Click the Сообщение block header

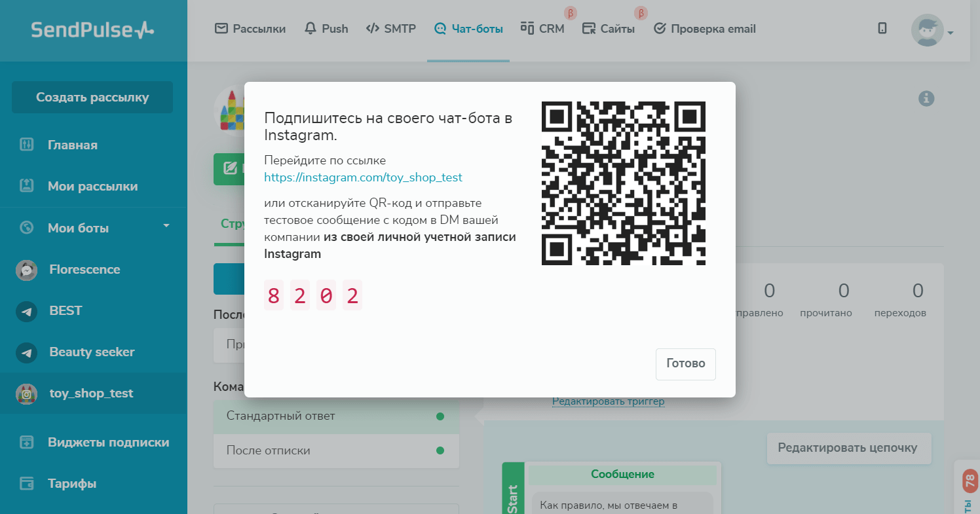click(x=622, y=474)
